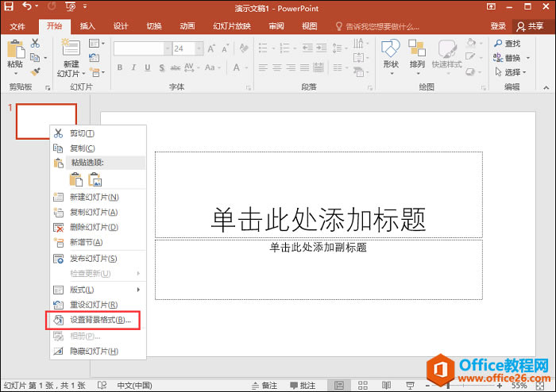
Task: Switch to the Design tab
Action: (x=121, y=26)
